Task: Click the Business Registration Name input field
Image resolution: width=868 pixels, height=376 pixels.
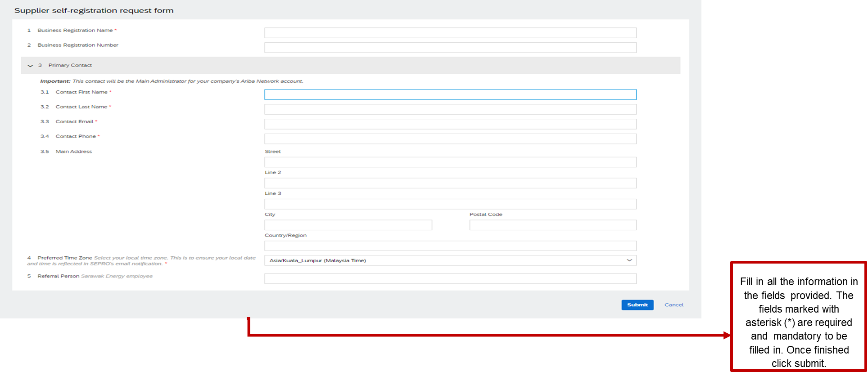Action: (x=450, y=33)
